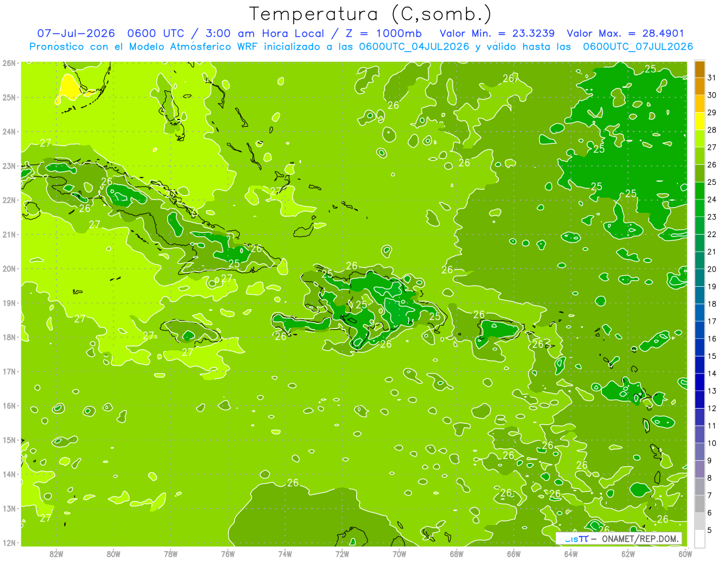
Task: Click the date "07-Jul-2026" in the header
Action: [76, 33]
